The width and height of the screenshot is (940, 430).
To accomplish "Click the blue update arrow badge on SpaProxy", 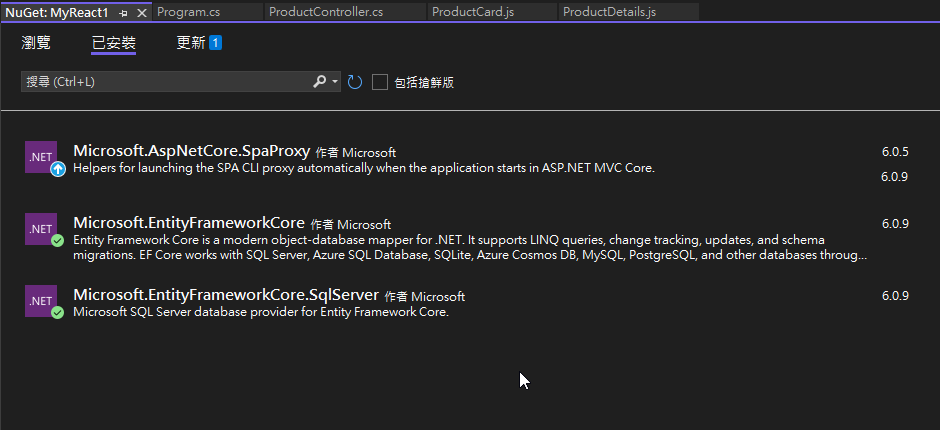I will [x=58, y=169].
